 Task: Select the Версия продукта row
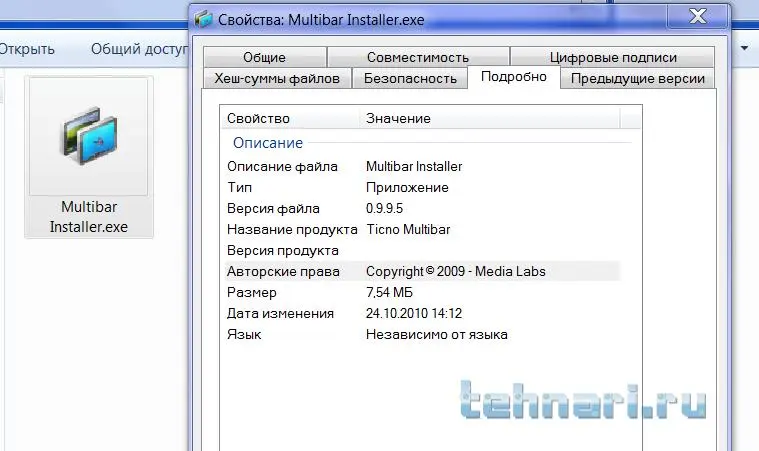(422, 251)
